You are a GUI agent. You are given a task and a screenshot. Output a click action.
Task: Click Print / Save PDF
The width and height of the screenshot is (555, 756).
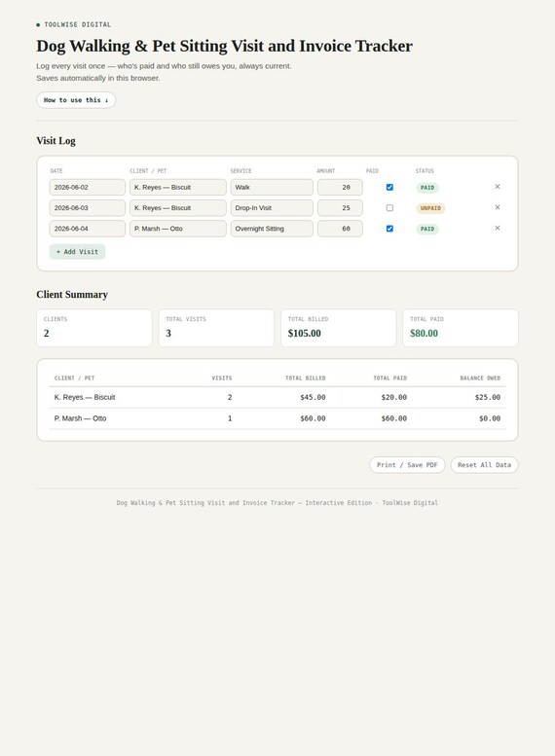[407, 465]
